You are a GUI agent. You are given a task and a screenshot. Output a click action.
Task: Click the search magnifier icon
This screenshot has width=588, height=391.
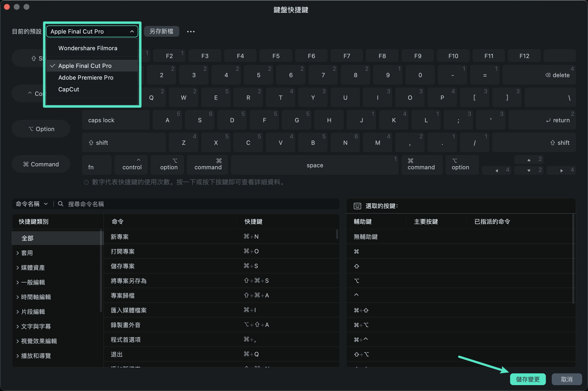(60, 204)
